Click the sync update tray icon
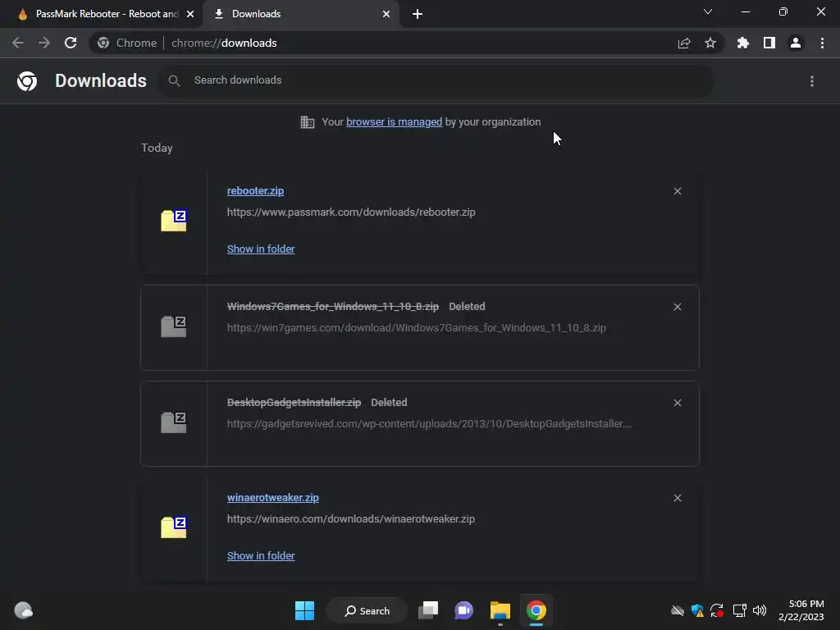The image size is (840, 630). pos(717,610)
